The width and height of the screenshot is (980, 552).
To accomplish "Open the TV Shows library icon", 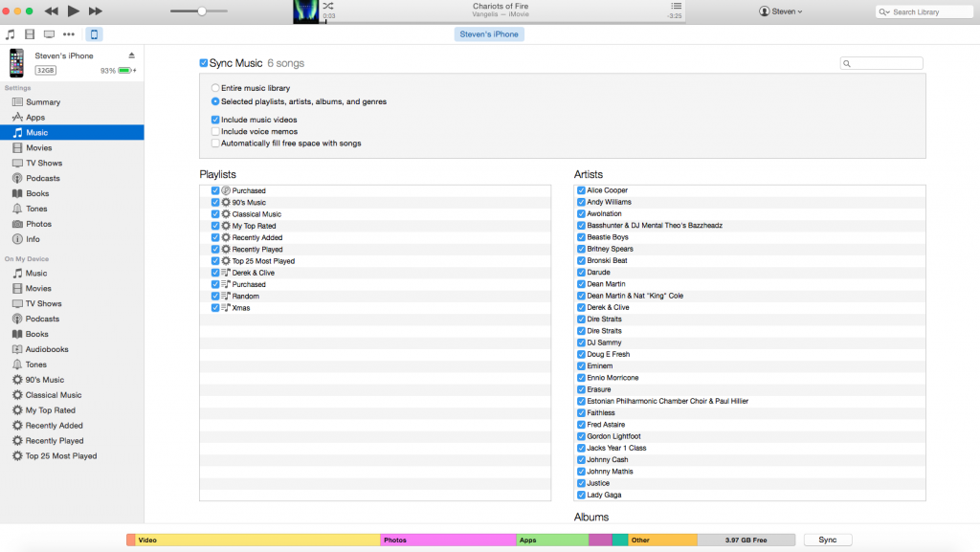I will click(x=51, y=33).
